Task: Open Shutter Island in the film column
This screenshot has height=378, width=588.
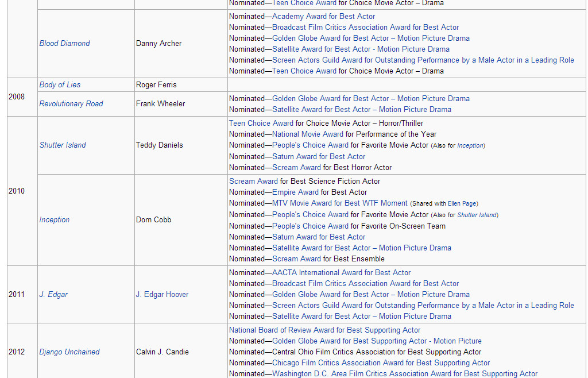Action: (x=63, y=145)
